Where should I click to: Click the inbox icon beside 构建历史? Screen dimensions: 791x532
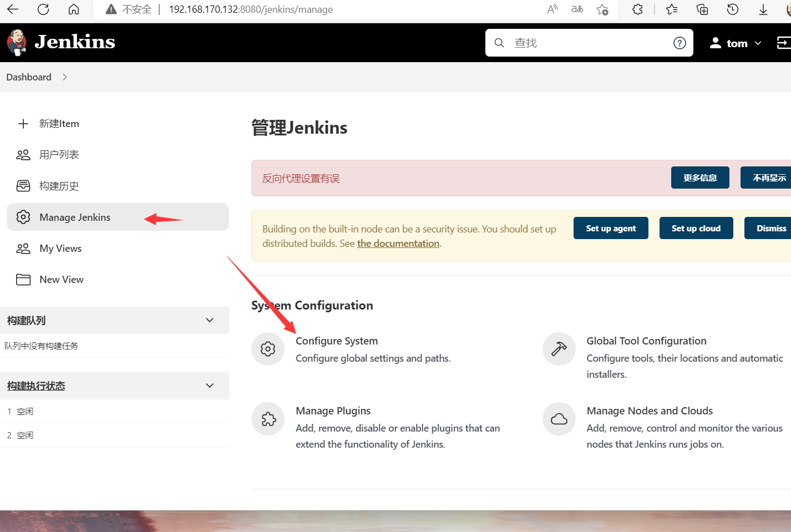click(23, 186)
